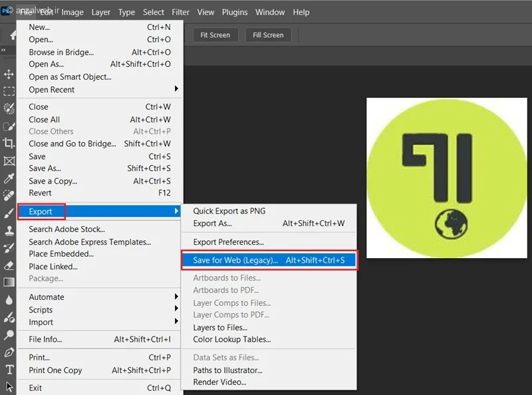532x395 pixels.
Task: Select the Move tool
Action: point(9,74)
